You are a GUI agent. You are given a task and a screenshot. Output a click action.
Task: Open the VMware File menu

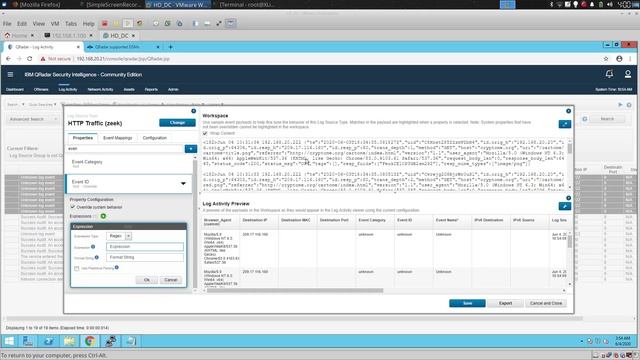pyautogui.click(x=7, y=24)
